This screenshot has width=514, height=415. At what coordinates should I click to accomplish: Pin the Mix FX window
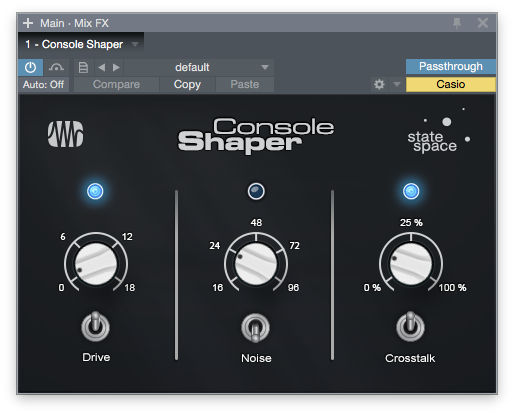pyautogui.click(x=457, y=23)
